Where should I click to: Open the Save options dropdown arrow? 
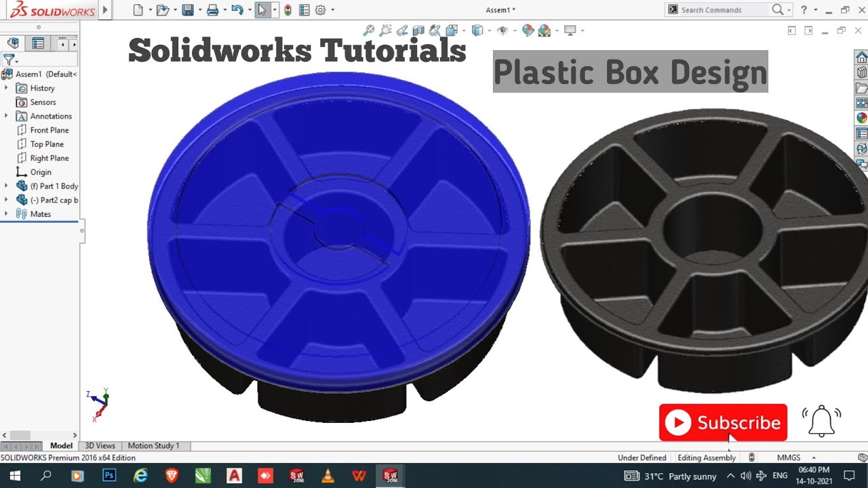199,10
